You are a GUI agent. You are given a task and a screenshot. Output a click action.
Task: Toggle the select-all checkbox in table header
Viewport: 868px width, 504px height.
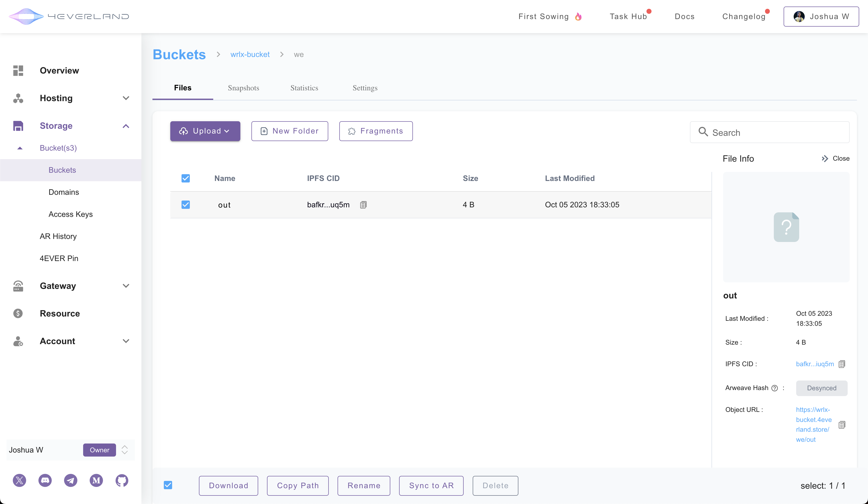pos(186,178)
